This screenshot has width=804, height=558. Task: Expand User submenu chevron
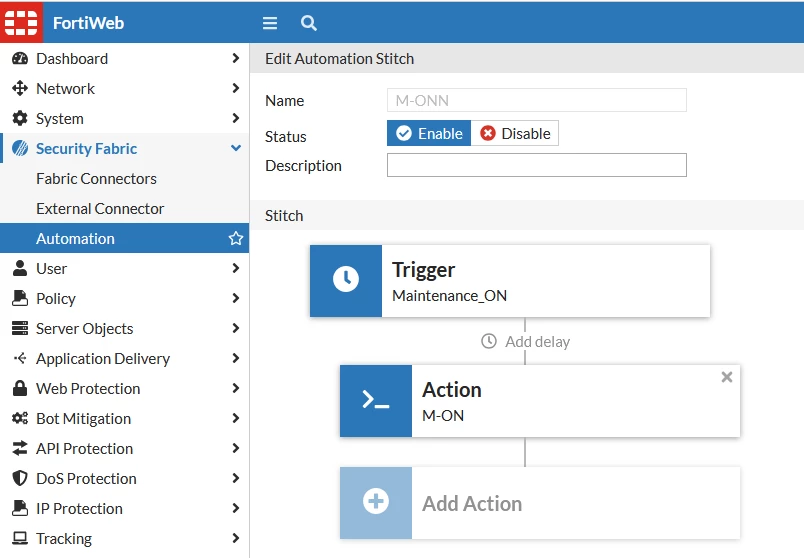tap(235, 268)
